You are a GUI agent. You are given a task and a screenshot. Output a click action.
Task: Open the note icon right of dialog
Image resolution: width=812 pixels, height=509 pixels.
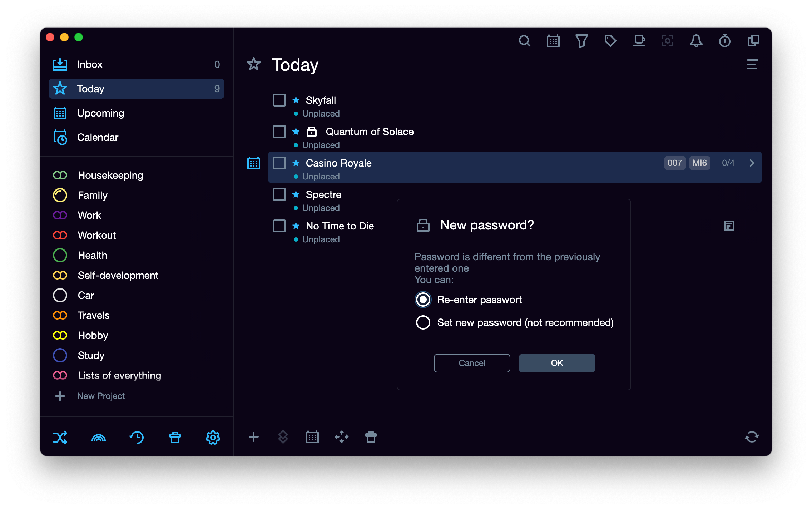coord(729,226)
